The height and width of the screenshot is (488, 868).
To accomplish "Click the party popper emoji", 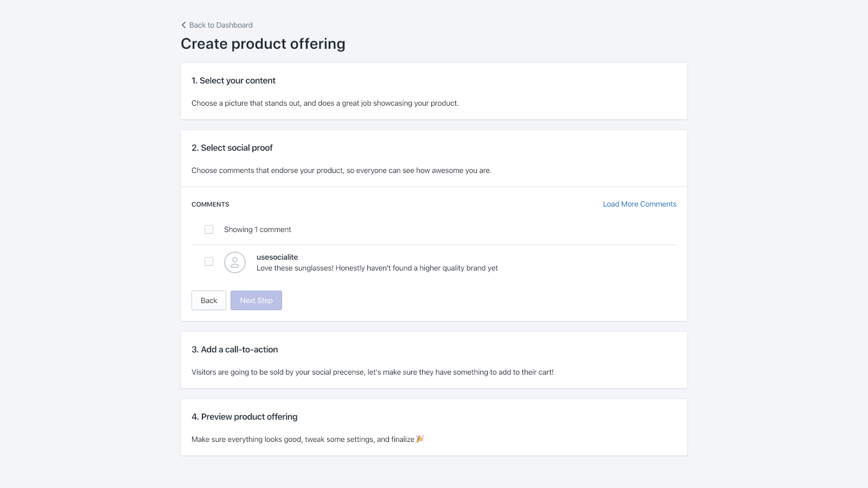I will (420, 439).
